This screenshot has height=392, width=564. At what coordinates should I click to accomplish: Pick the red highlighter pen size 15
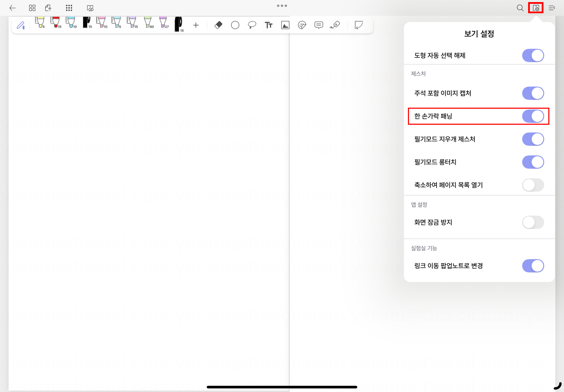[x=55, y=22]
